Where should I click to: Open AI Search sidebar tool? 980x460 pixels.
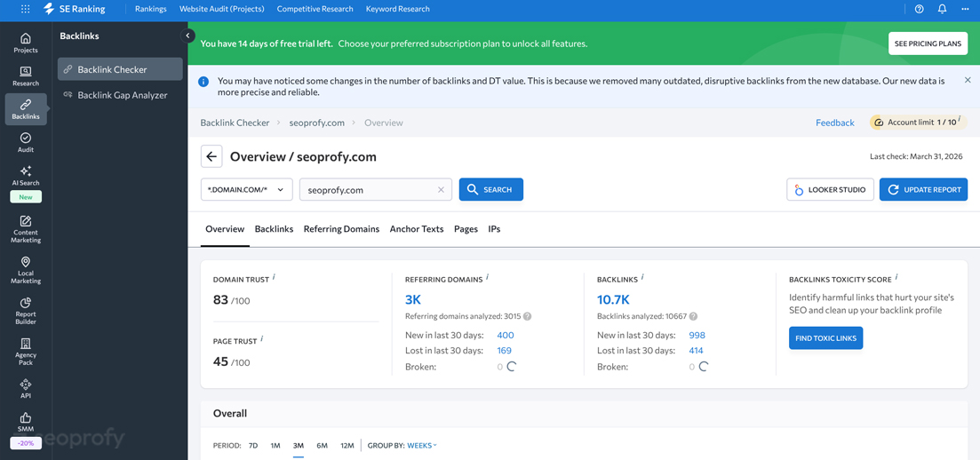click(x=26, y=176)
